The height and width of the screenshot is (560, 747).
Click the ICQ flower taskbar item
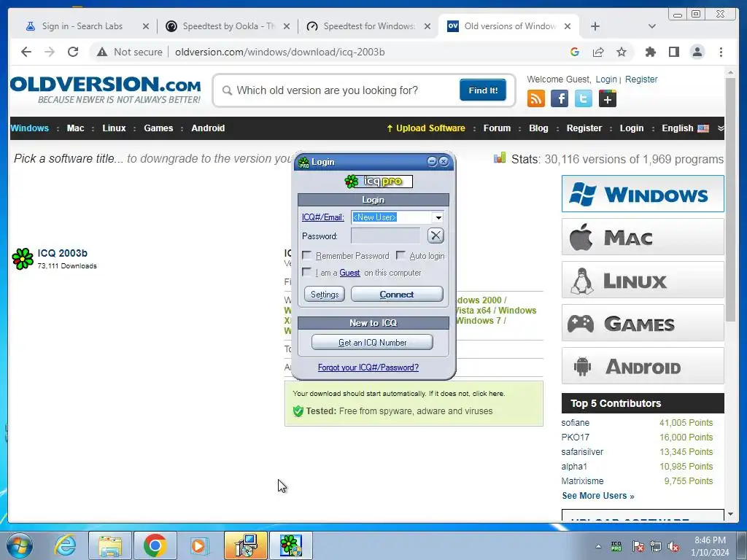[x=291, y=545]
